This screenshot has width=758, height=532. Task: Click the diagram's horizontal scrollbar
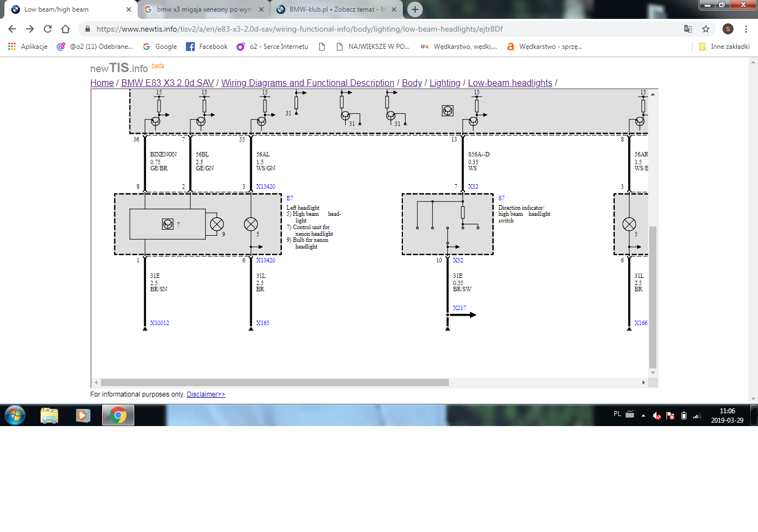[275, 382]
